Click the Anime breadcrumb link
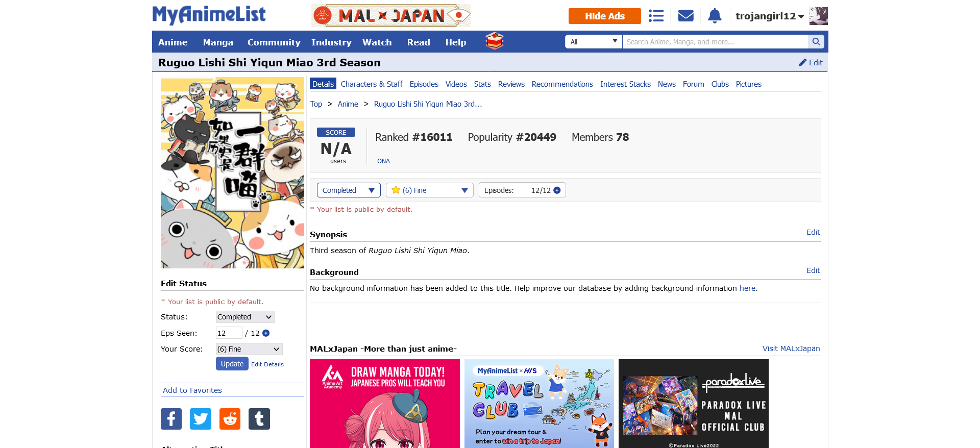980x448 pixels. (348, 104)
